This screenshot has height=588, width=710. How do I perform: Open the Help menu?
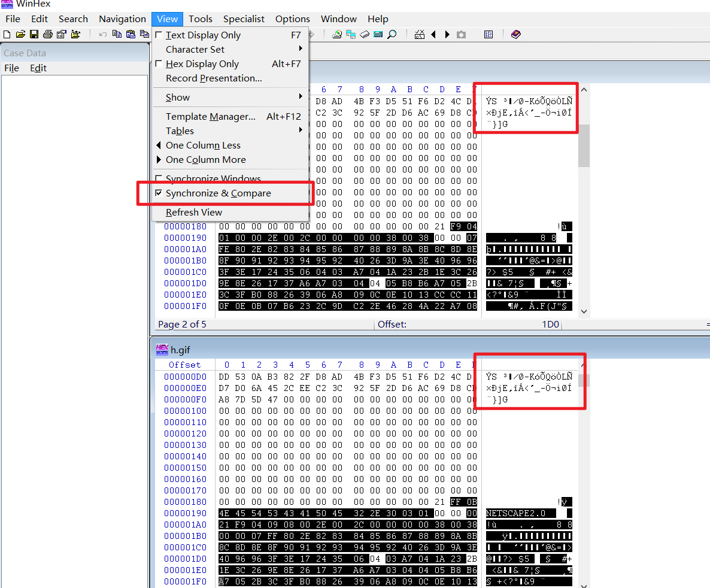coord(378,19)
